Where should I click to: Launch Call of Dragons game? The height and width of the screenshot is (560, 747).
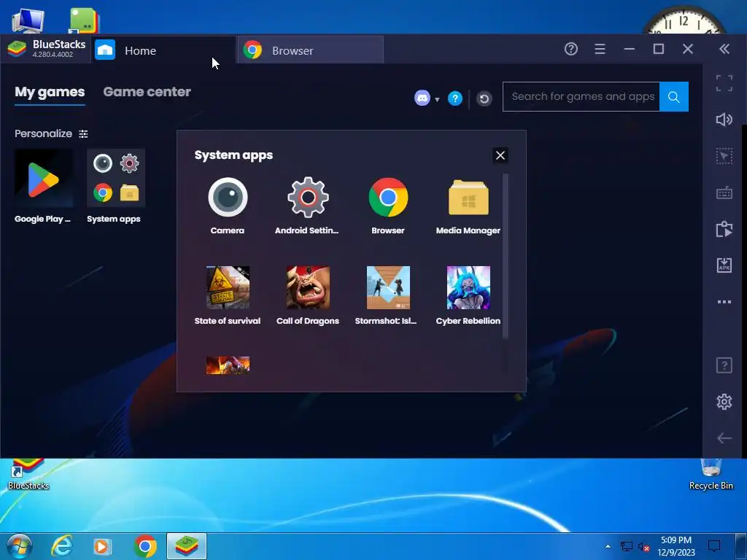tap(308, 287)
